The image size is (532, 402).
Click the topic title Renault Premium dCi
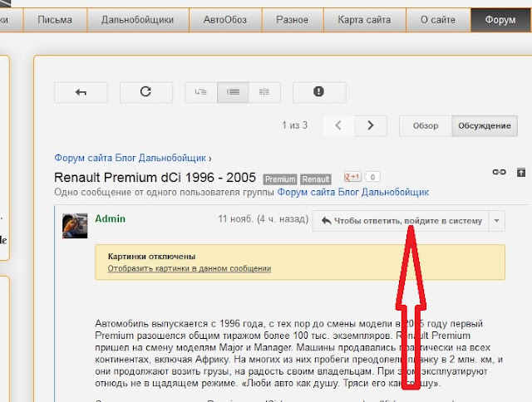coord(155,178)
